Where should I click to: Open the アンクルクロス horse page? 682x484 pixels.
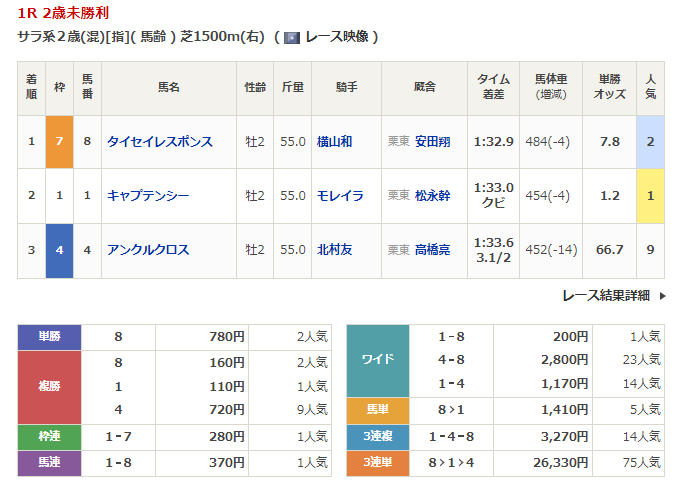point(148,250)
